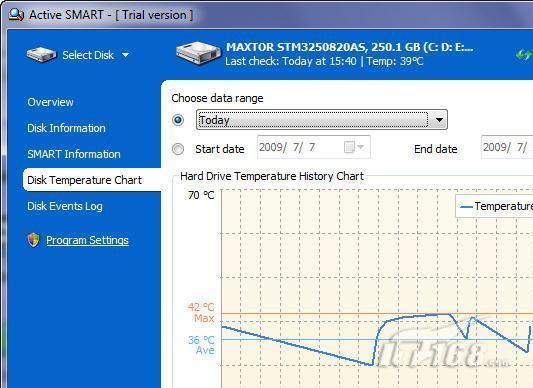Click the 42 °C Max line on chart
533x388 pixels.
pos(377,313)
